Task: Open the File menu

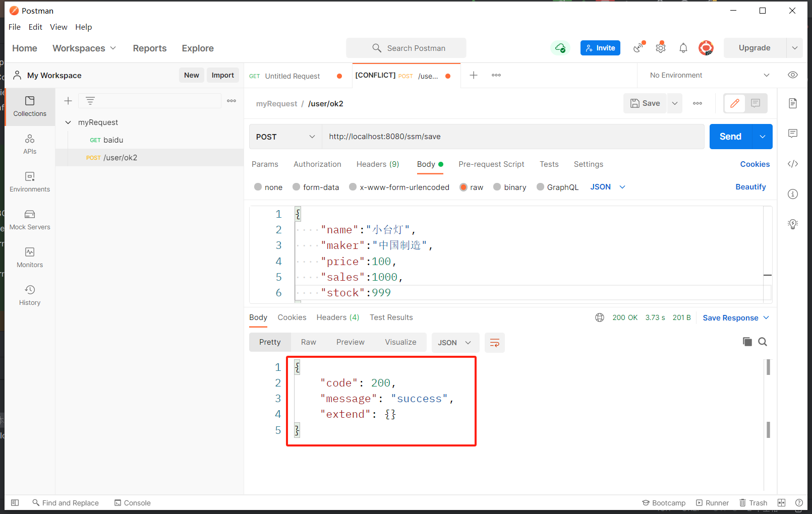Action: pyautogui.click(x=15, y=27)
